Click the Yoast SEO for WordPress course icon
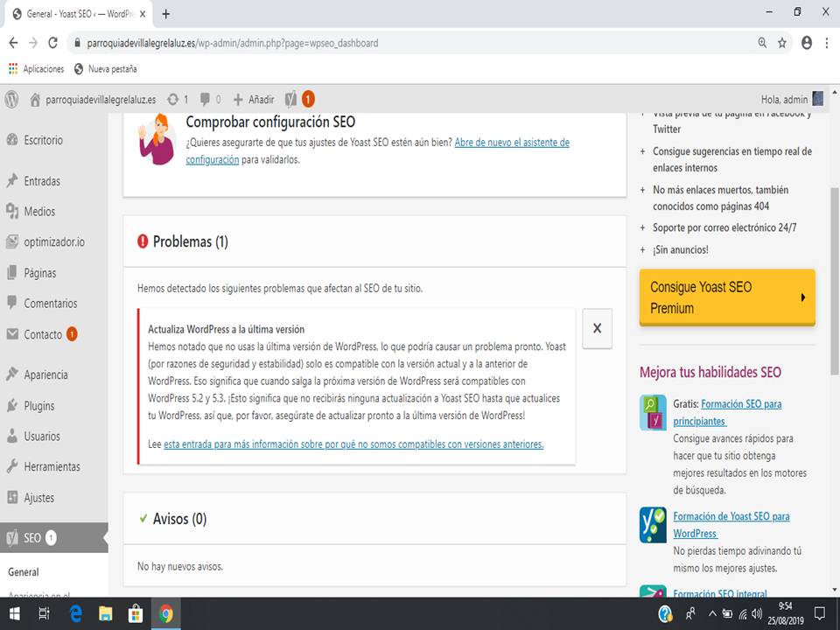Viewport: 840px width, 630px height. click(x=653, y=525)
